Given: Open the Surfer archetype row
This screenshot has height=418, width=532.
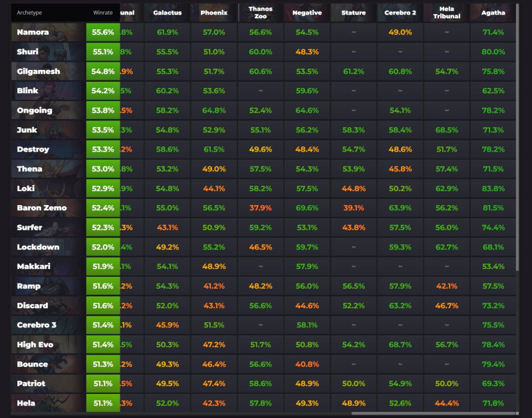Looking at the screenshot, I should [x=48, y=228].
